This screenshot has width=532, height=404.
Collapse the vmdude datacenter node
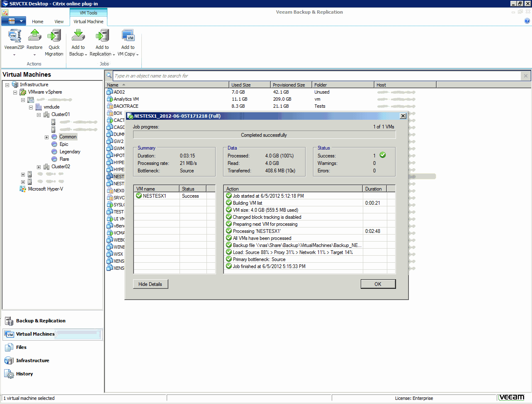pos(31,107)
